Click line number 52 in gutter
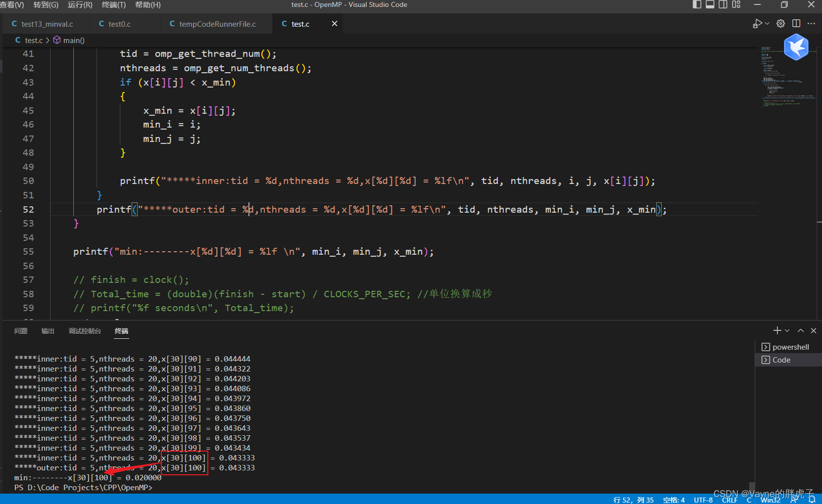This screenshot has width=822, height=504. pyautogui.click(x=28, y=210)
